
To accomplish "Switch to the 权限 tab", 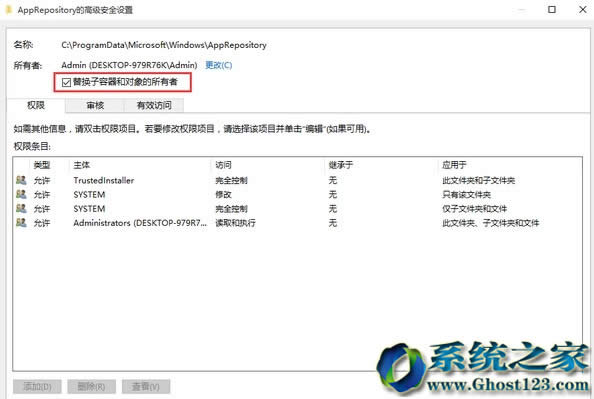I will 36,105.
